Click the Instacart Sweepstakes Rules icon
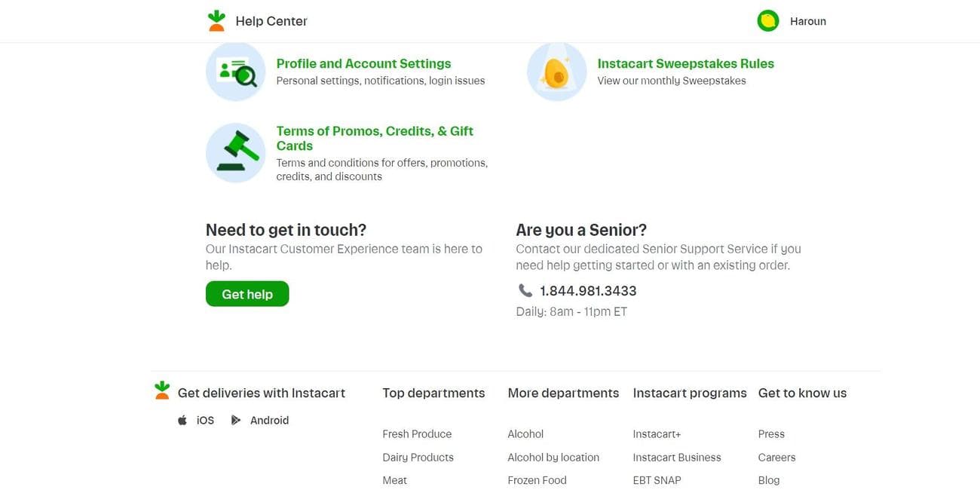This screenshot has width=980, height=490. coord(556,71)
